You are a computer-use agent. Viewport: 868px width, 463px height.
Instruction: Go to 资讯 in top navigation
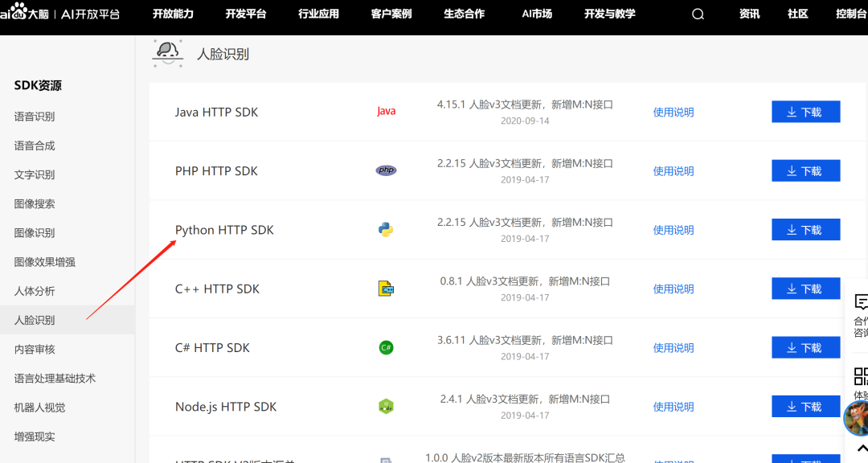tap(750, 14)
